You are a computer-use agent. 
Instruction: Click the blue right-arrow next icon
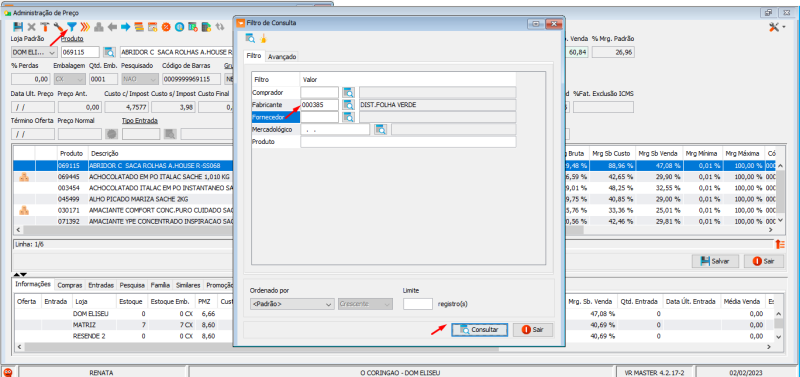tap(126, 27)
